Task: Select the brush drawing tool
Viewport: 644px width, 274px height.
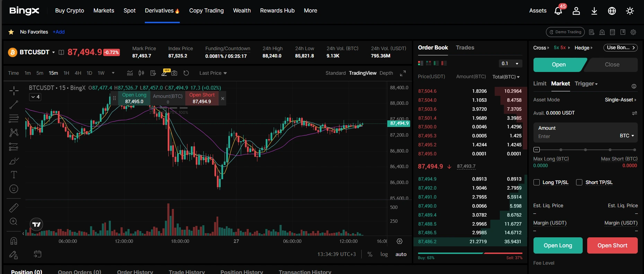Action: pos(14,161)
